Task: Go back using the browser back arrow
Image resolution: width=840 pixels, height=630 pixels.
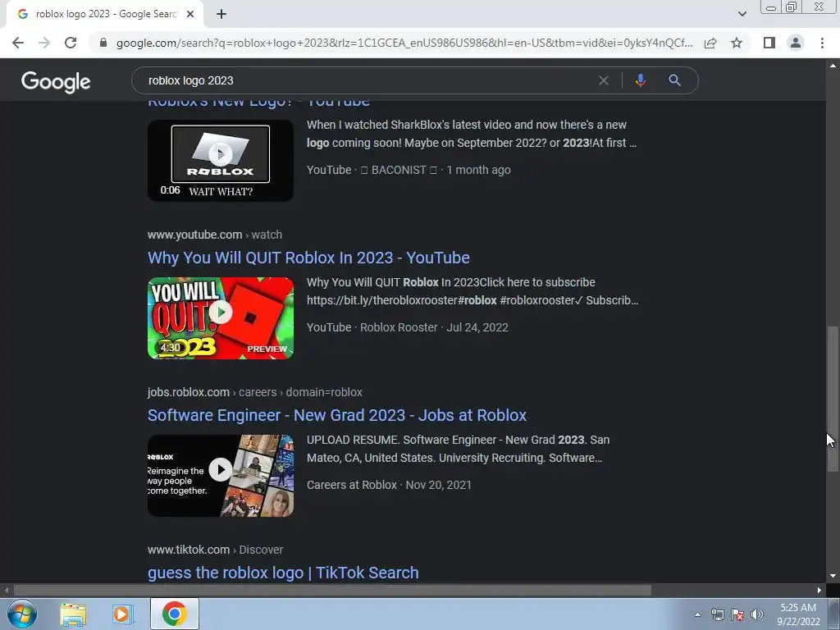Action: (x=18, y=43)
